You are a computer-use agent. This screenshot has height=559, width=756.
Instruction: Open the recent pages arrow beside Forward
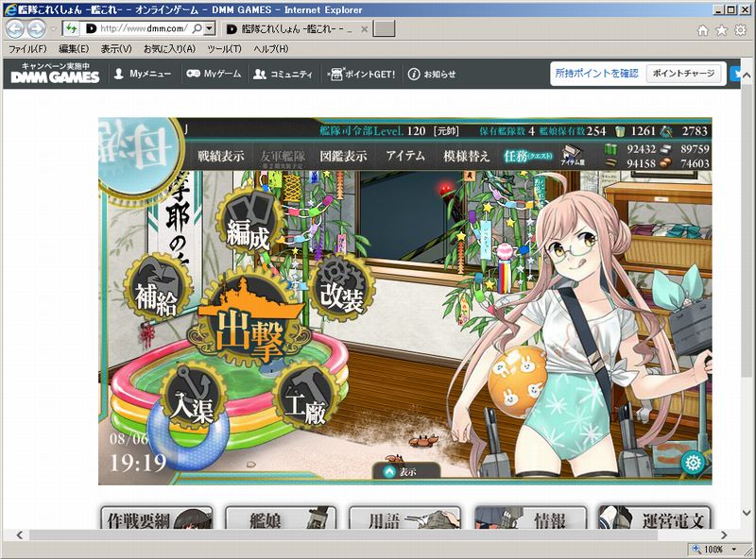54,29
